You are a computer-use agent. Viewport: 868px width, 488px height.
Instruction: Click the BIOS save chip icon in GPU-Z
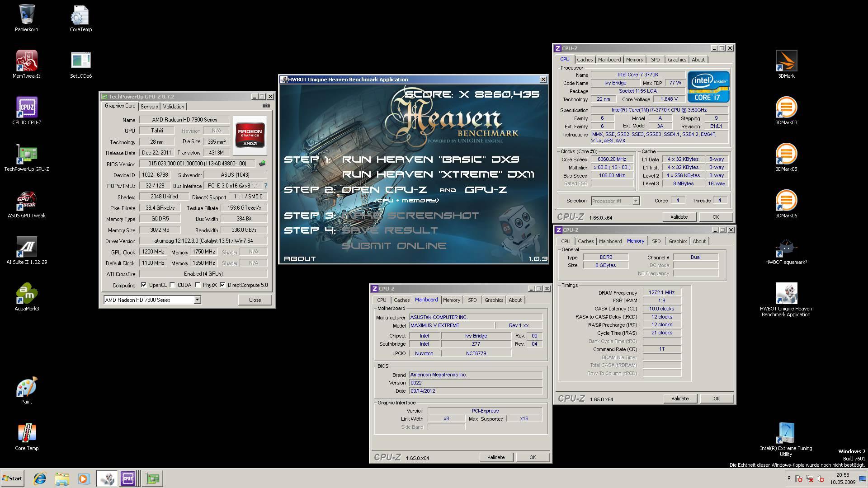(x=262, y=164)
